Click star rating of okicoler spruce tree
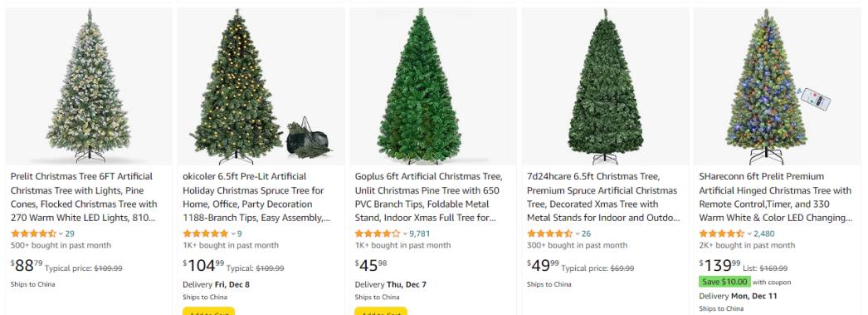868x315 pixels. click(205, 234)
